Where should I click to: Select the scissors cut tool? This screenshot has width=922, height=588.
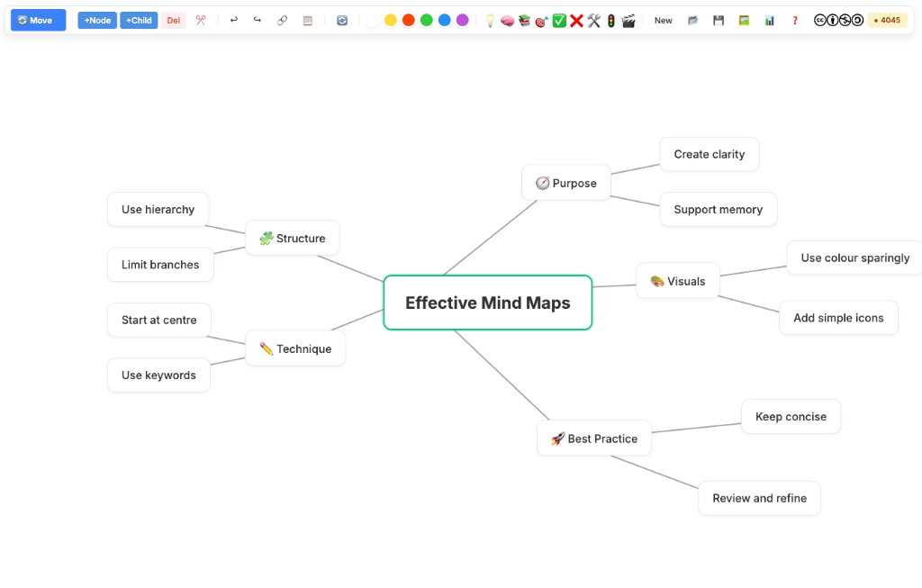pos(200,19)
